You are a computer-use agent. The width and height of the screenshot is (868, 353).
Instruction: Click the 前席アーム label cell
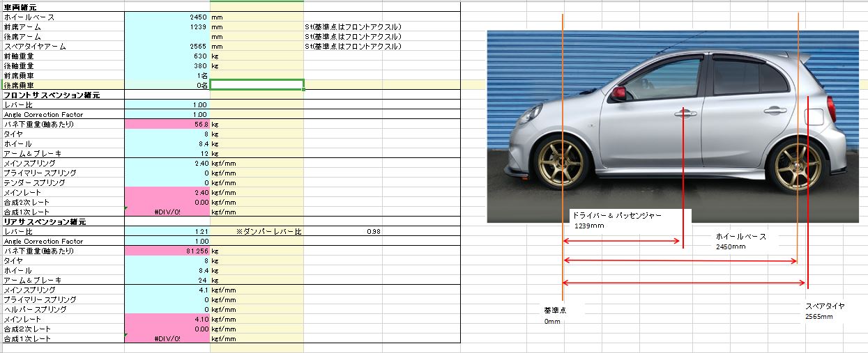coord(62,26)
